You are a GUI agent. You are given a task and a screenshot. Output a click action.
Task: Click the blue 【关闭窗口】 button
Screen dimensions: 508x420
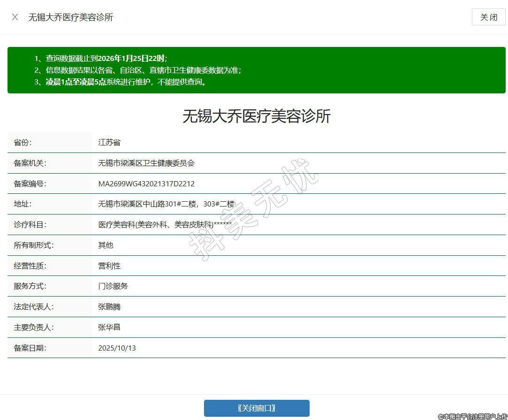257,408
